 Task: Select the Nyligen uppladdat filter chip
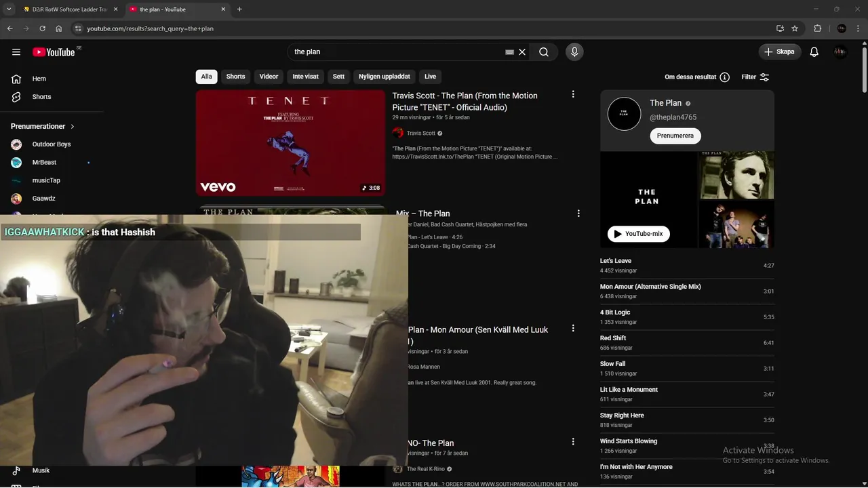384,77
